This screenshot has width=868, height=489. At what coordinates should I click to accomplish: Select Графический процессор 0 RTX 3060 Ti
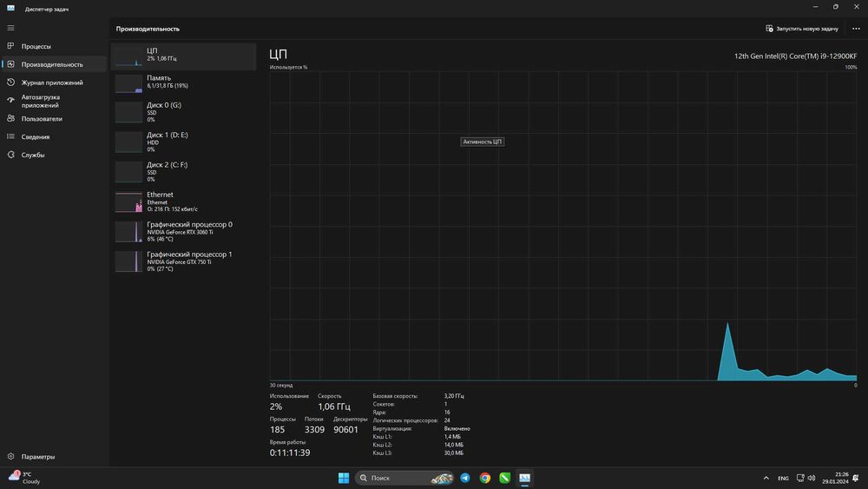183,232
